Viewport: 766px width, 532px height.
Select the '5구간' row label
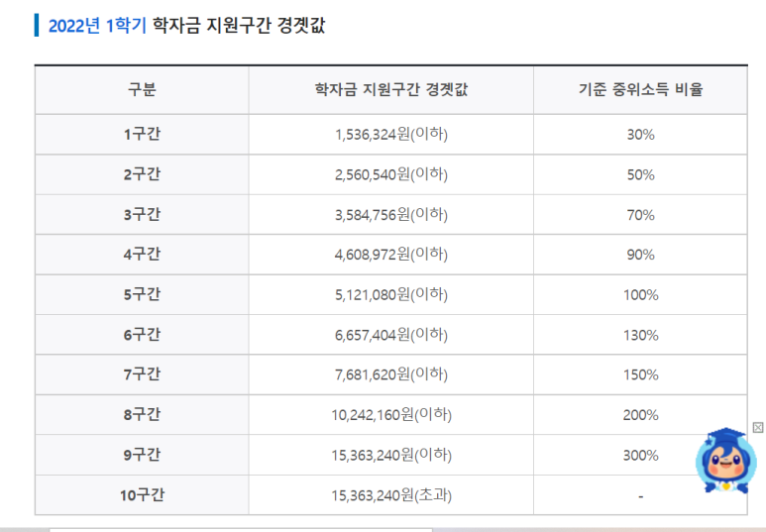pos(142,294)
